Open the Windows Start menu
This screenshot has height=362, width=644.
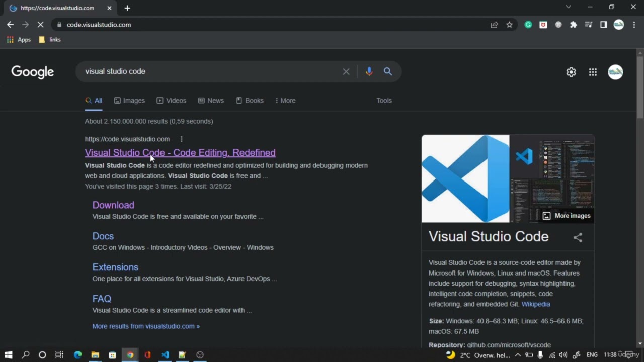9,355
